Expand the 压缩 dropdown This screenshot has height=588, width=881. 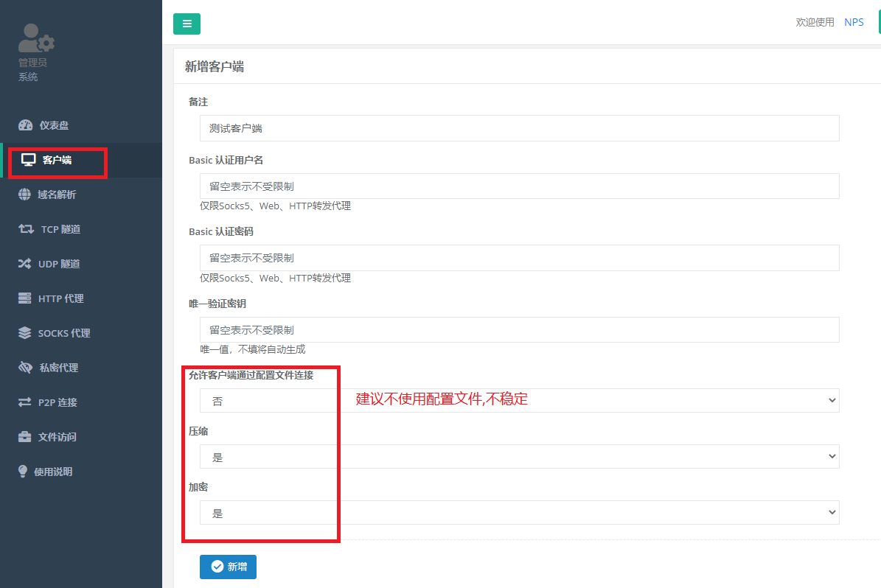[519, 457]
